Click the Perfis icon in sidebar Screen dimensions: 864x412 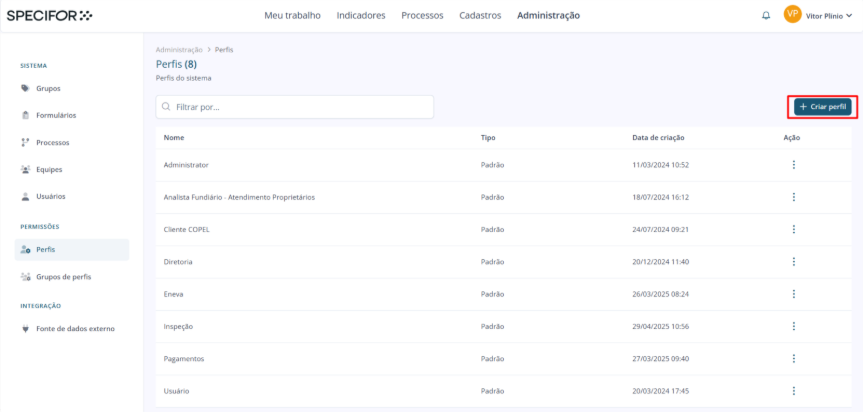(x=25, y=250)
